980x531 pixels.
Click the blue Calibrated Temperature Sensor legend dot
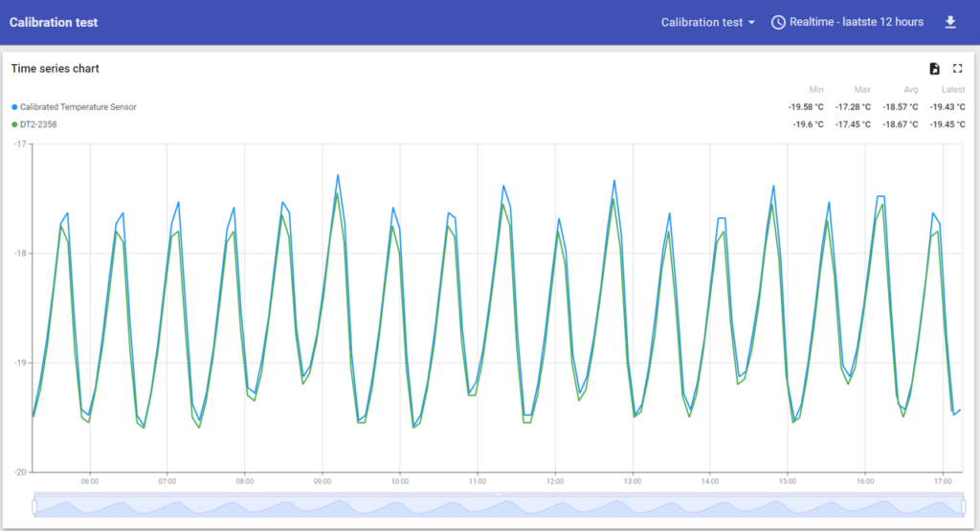(14, 107)
